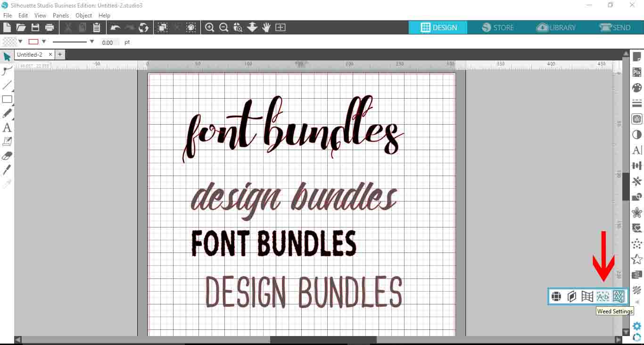Click the horizontal scrollbar thumb
This screenshot has height=345, width=644.
coord(323,340)
